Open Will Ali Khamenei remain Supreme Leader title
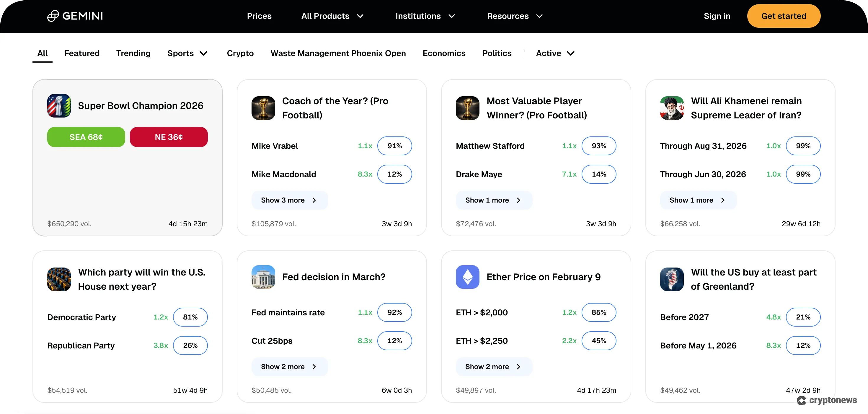This screenshot has height=414, width=868. [746, 108]
